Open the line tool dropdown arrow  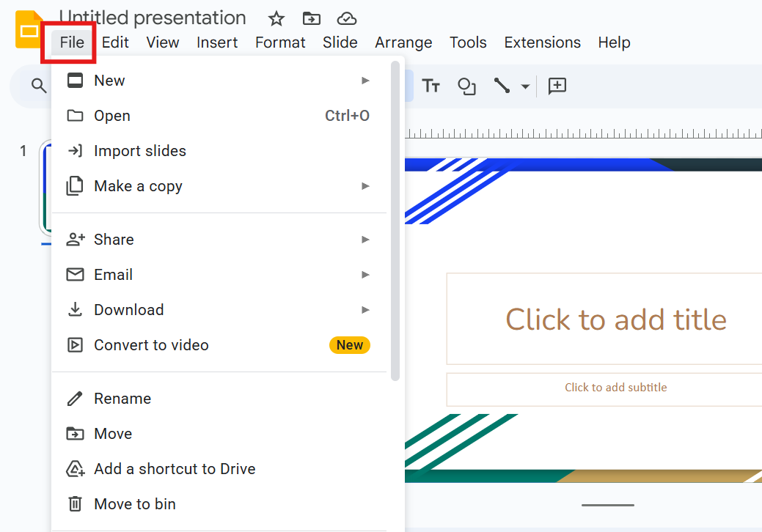point(525,87)
